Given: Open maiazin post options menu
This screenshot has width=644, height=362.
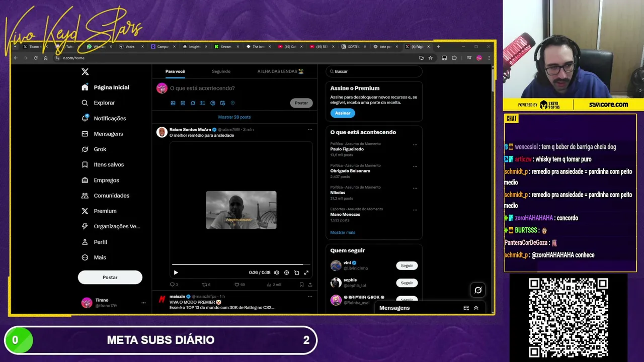Looking at the screenshot, I should (x=310, y=297).
